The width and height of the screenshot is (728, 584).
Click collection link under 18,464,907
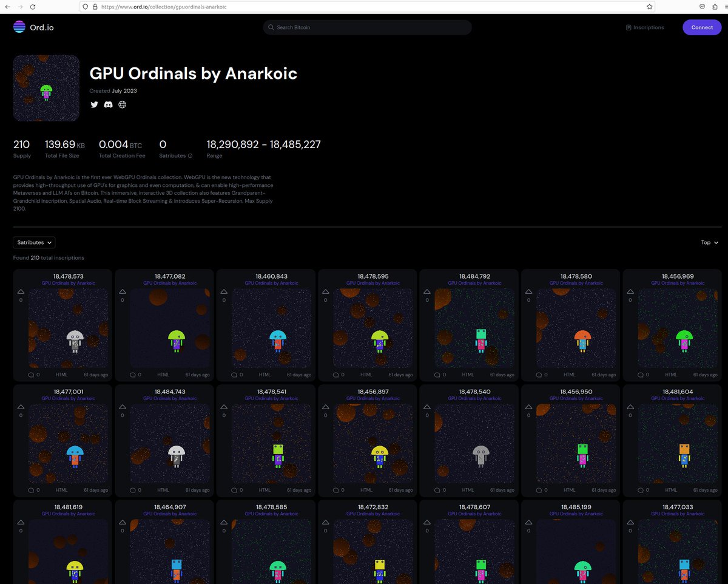coord(170,514)
